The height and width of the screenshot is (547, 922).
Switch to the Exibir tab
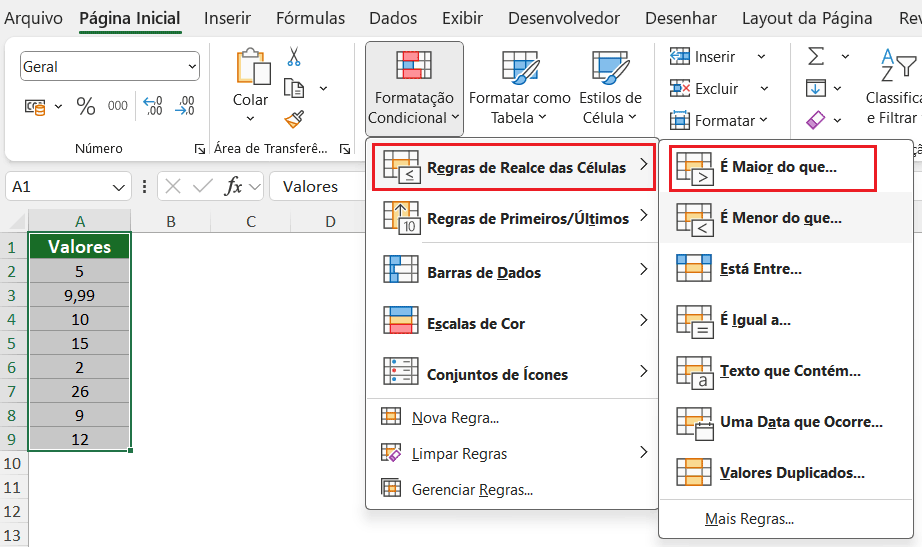tap(462, 18)
